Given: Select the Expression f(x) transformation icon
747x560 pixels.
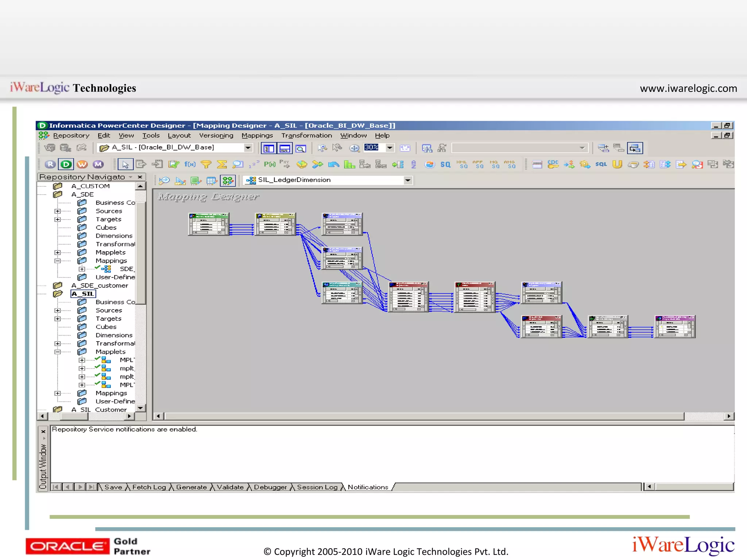Looking at the screenshot, I should point(190,164).
